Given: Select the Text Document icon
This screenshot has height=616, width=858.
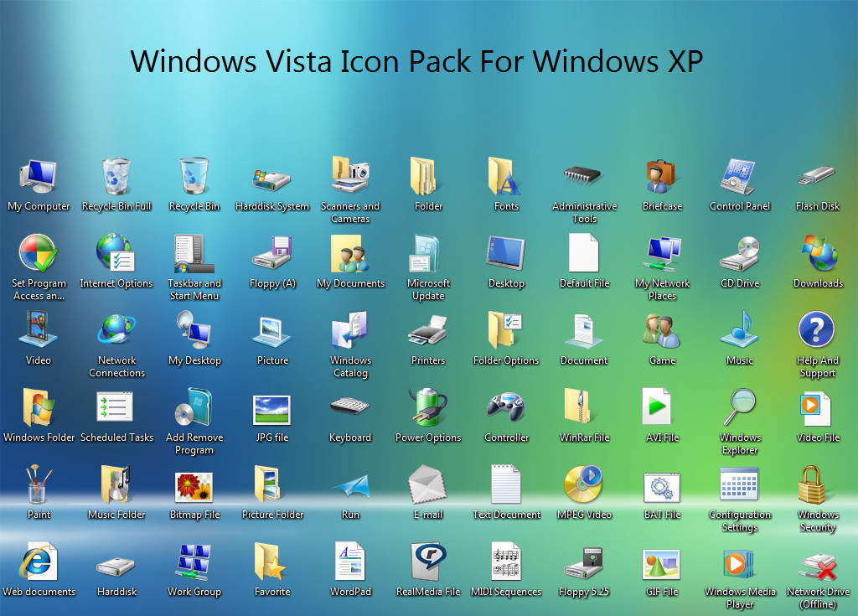Looking at the screenshot, I should point(505,484).
